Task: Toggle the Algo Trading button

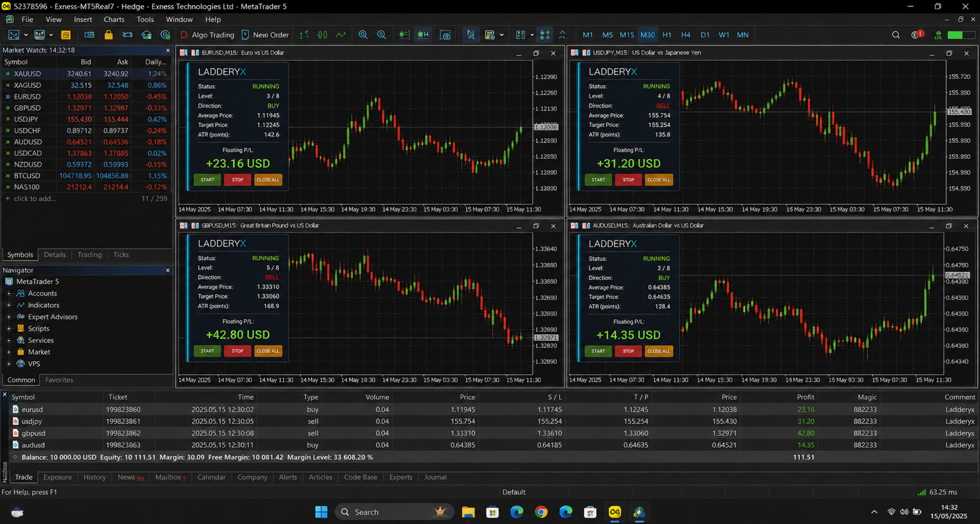Action: coord(207,35)
